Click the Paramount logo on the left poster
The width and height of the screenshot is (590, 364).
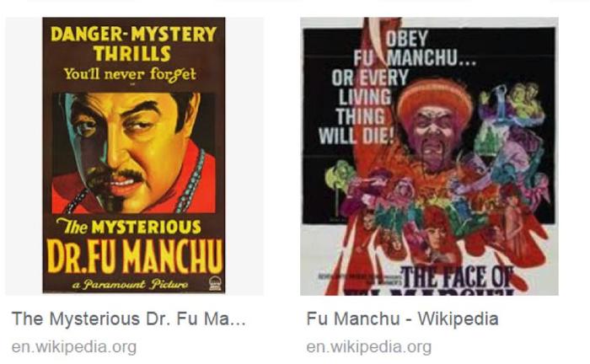[215, 283]
